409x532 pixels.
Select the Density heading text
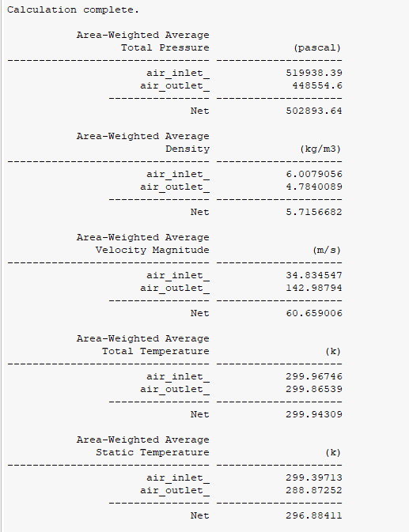tap(187, 149)
